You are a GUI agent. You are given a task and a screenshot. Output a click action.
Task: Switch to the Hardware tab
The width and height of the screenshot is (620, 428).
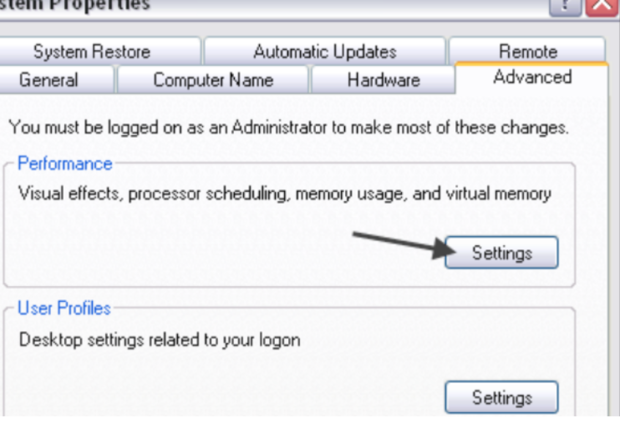pos(384,80)
